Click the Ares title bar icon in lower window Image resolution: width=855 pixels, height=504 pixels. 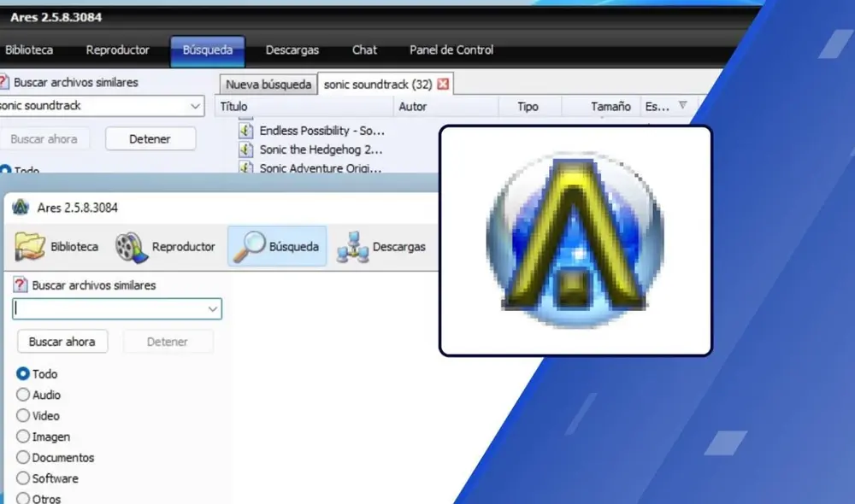pyautogui.click(x=21, y=208)
